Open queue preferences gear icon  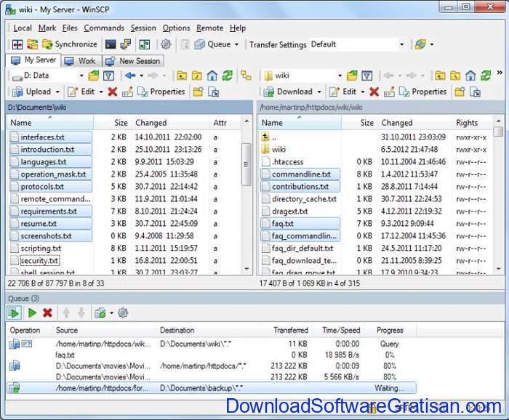[123, 313]
